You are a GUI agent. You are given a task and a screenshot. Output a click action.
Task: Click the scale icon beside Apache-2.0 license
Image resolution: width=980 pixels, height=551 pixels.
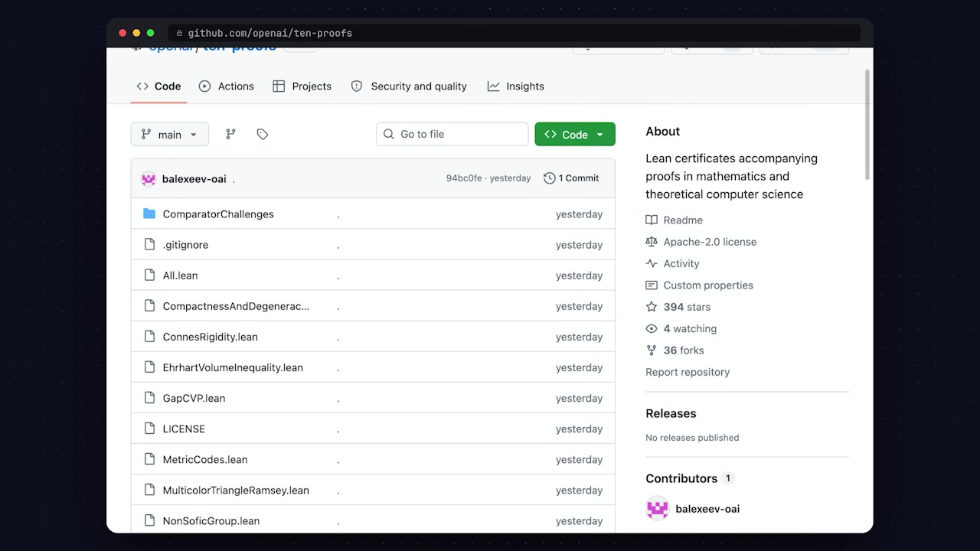coord(652,242)
